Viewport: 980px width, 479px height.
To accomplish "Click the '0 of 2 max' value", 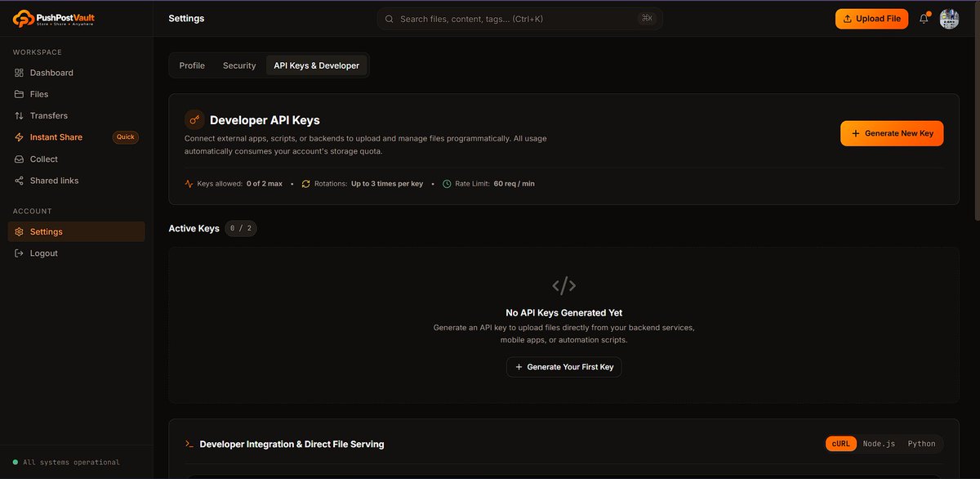I will point(265,184).
